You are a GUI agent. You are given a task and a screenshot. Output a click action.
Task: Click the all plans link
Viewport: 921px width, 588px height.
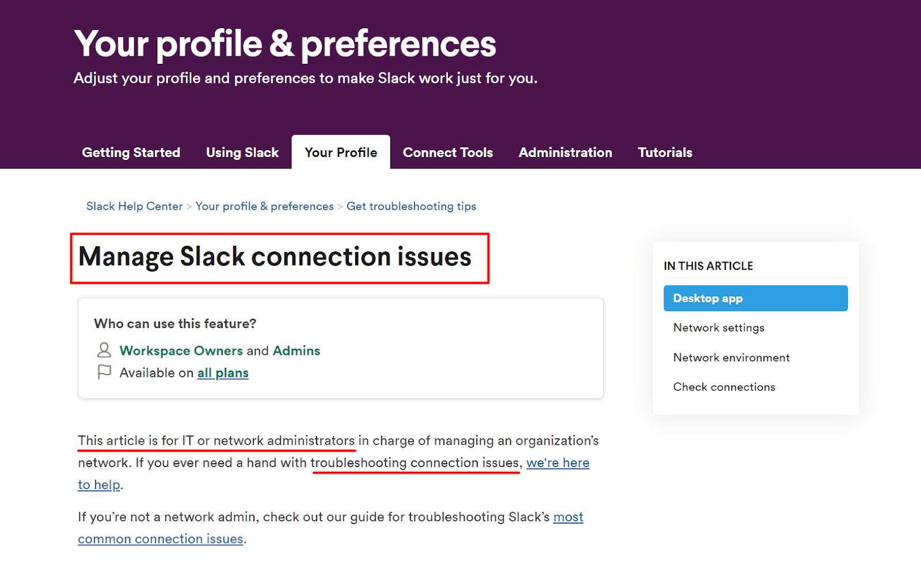(x=223, y=373)
